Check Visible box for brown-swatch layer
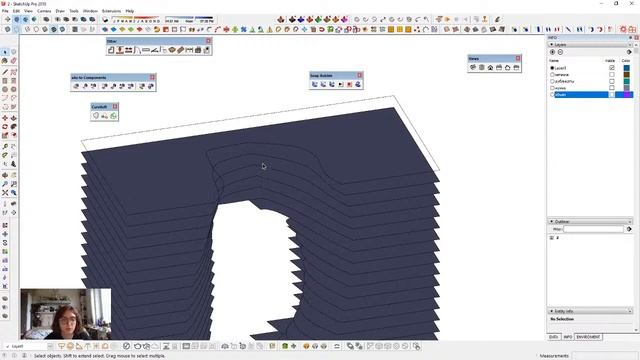Image resolution: width=640 pixels, height=360 pixels. [611, 75]
